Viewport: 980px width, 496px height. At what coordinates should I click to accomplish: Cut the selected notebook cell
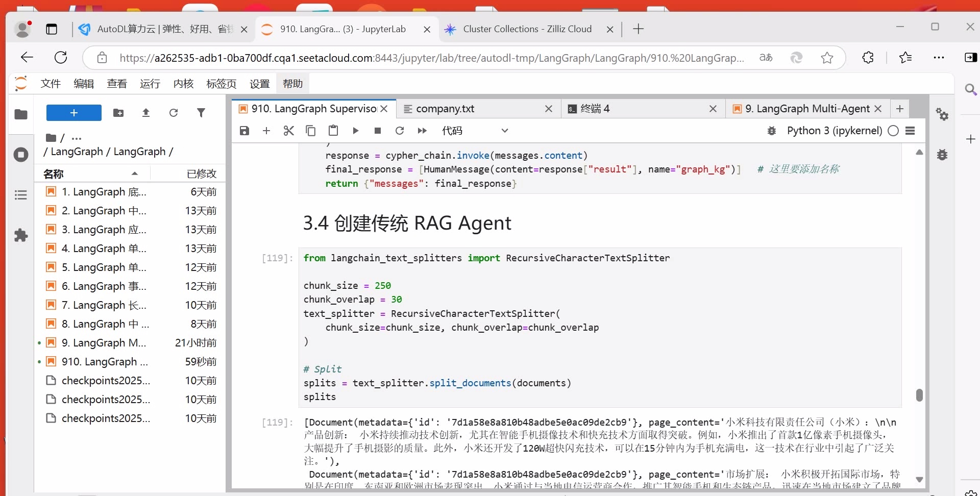click(288, 131)
